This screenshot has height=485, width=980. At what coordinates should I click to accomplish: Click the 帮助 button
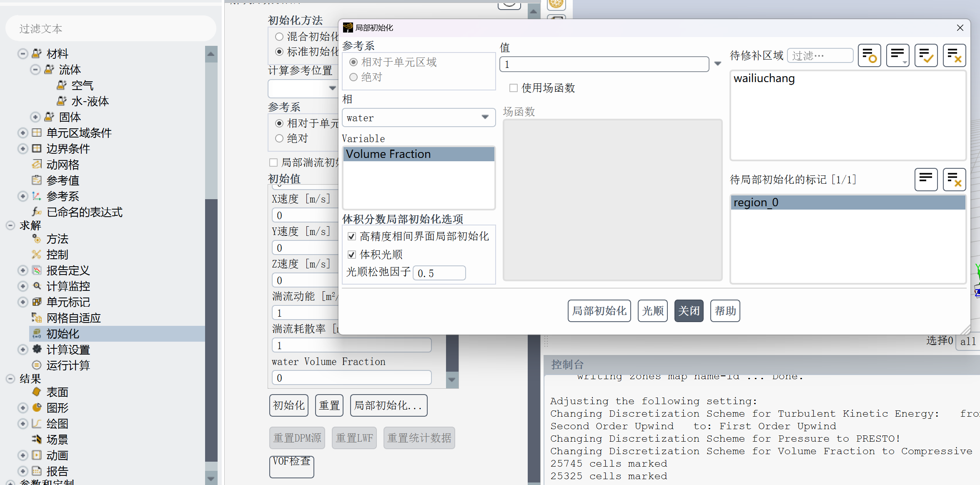[725, 311]
